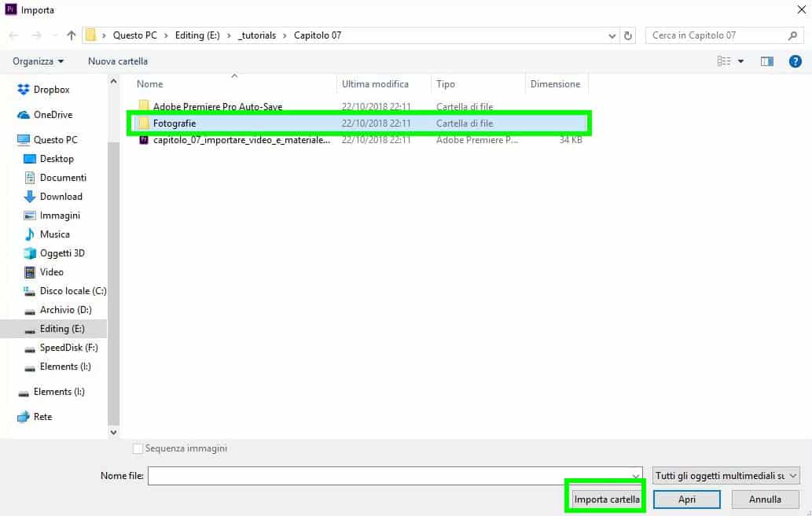Sort by Ultima modifica column header
Image resolution: width=812 pixels, height=516 pixels.
click(x=375, y=84)
